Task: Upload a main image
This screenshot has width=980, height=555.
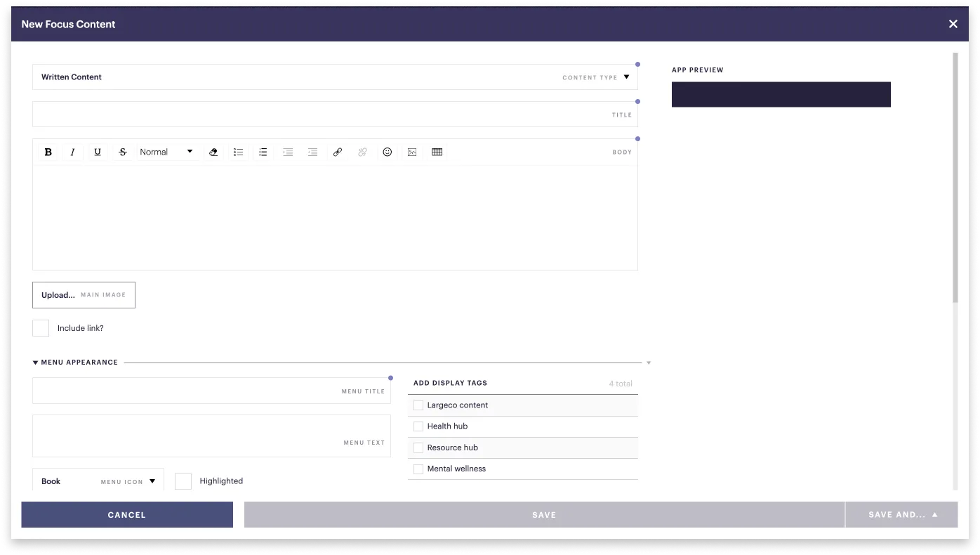Action: tap(84, 295)
